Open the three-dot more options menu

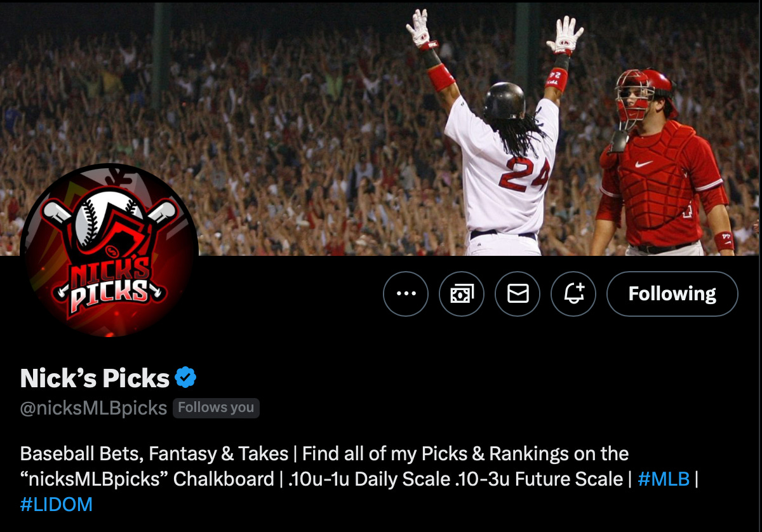406,293
